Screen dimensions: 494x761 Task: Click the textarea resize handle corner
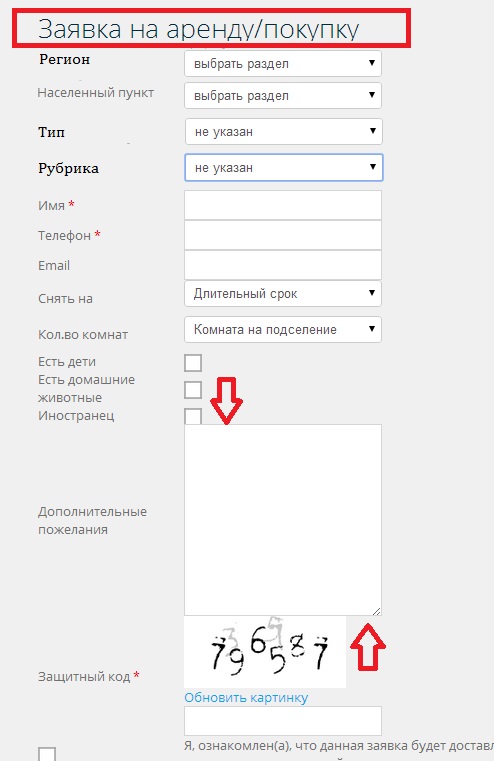(x=377, y=611)
